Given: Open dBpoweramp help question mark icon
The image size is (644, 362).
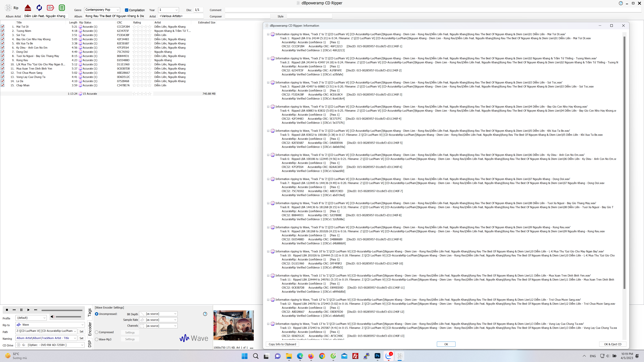Looking at the screenshot, I should pyautogui.click(x=621, y=3).
